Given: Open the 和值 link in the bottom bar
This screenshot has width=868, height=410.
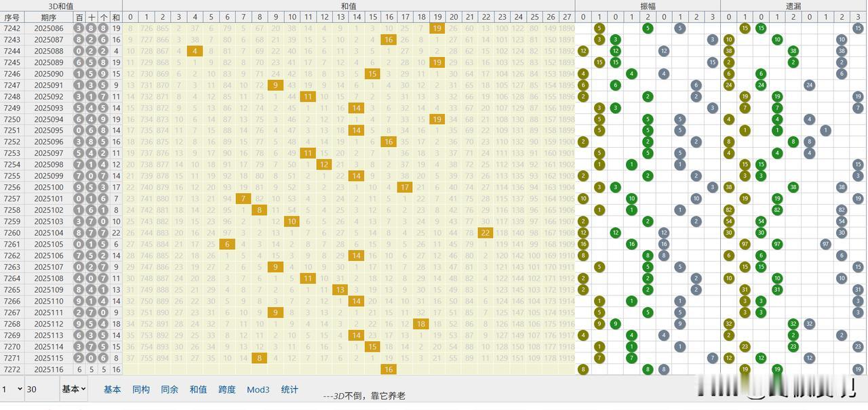Looking at the screenshot, I should (x=198, y=390).
